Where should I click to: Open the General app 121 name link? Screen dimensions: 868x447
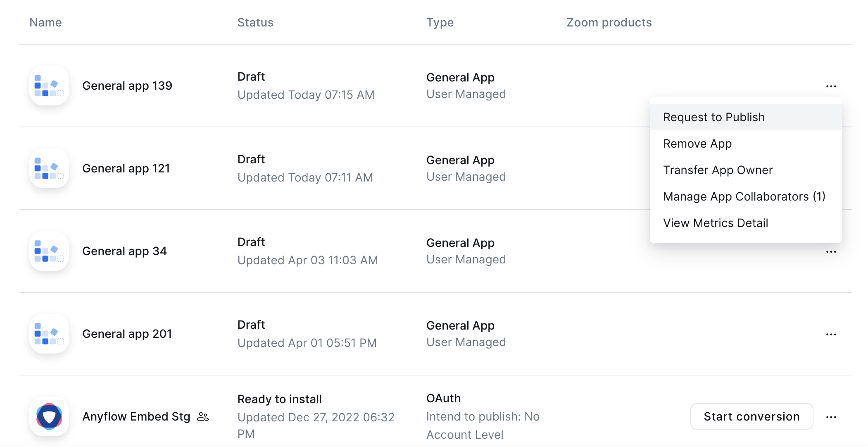point(126,168)
